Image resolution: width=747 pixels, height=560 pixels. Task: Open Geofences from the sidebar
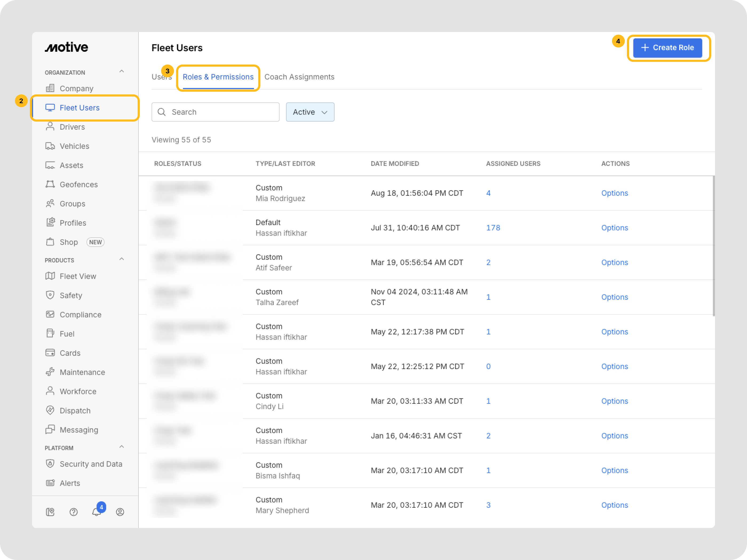pyautogui.click(x=78, y=184)
